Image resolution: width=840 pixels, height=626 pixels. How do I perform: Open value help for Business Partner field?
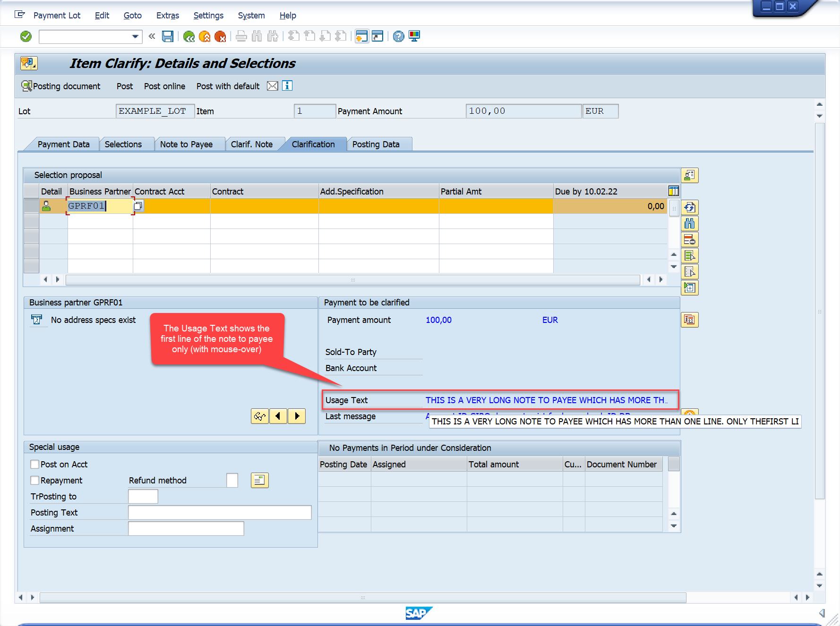coord(138,206)
